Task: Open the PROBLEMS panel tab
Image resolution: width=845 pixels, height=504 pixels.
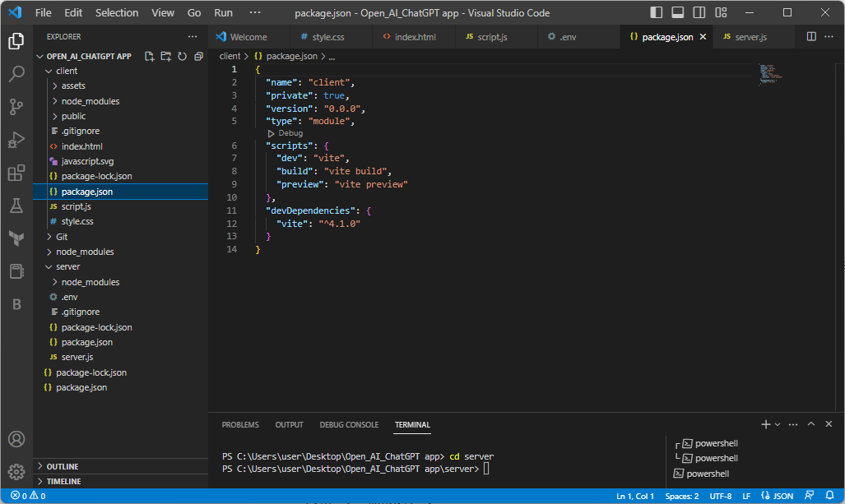Action: 240,424
